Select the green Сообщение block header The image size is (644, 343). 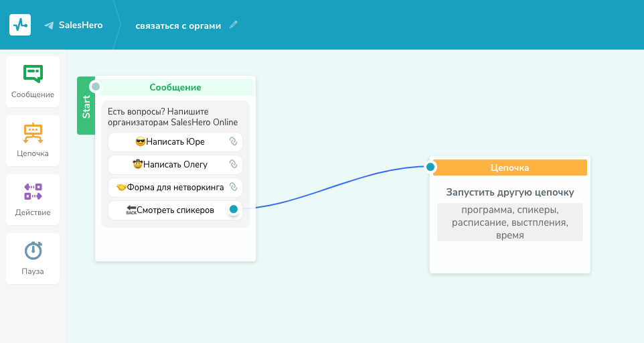175,87
